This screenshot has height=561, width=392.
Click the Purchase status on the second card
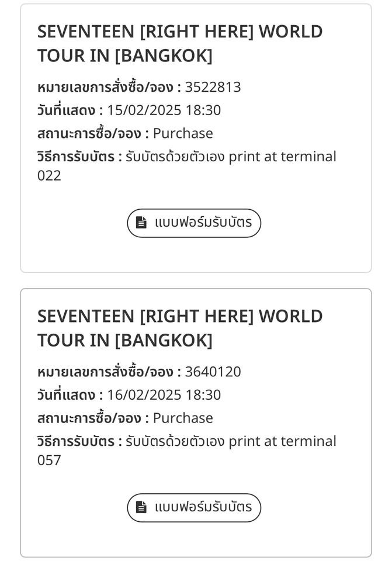(182, 418)
